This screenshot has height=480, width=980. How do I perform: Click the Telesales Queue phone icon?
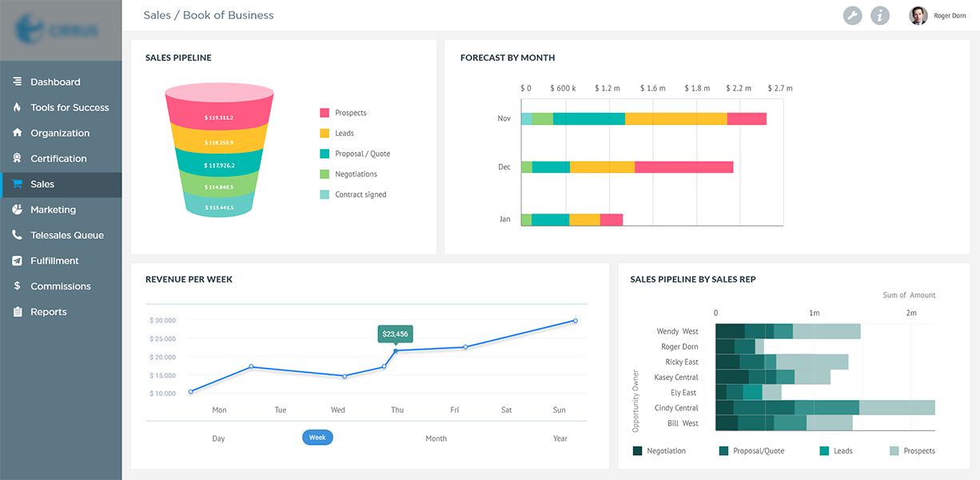[17, 235]
